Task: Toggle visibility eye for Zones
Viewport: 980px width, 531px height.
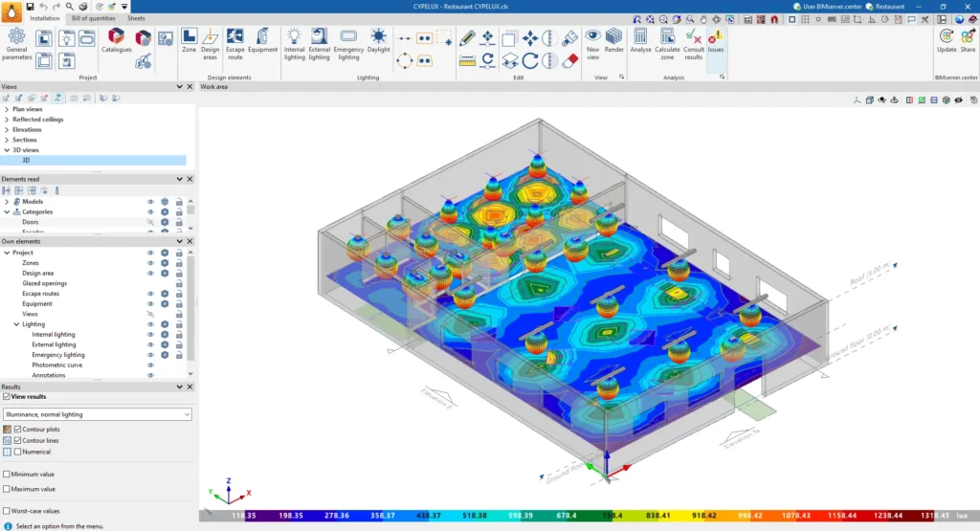Action: point(150,263)
